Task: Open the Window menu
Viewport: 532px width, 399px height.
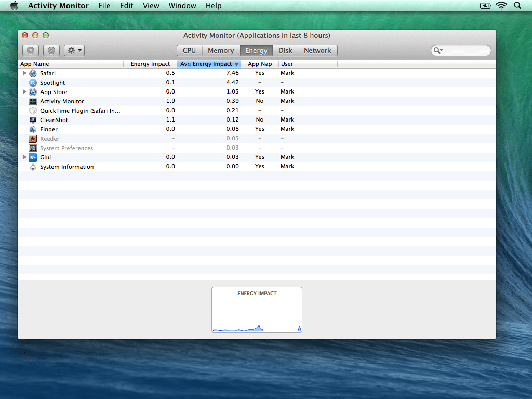Action: click(182, 6)
